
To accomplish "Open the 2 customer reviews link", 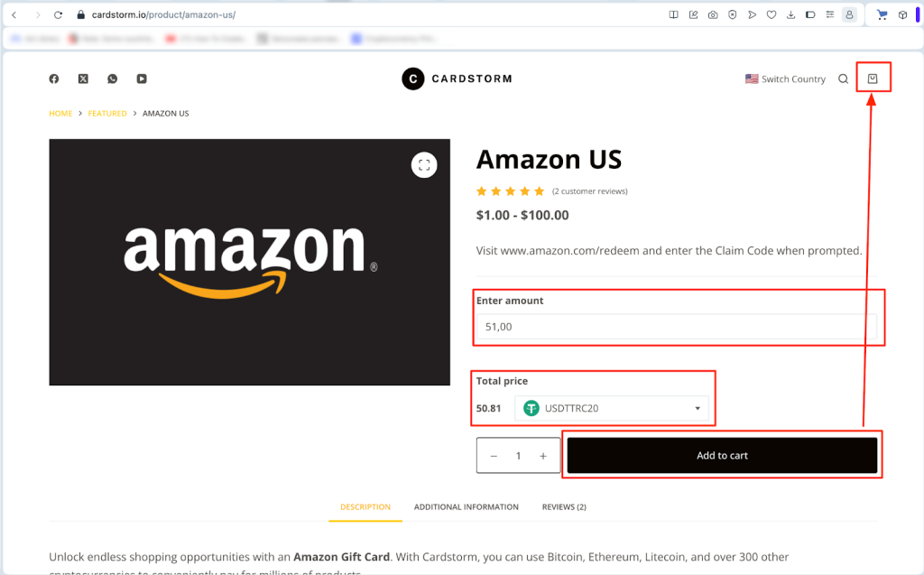I will click(x=589, y=191).
